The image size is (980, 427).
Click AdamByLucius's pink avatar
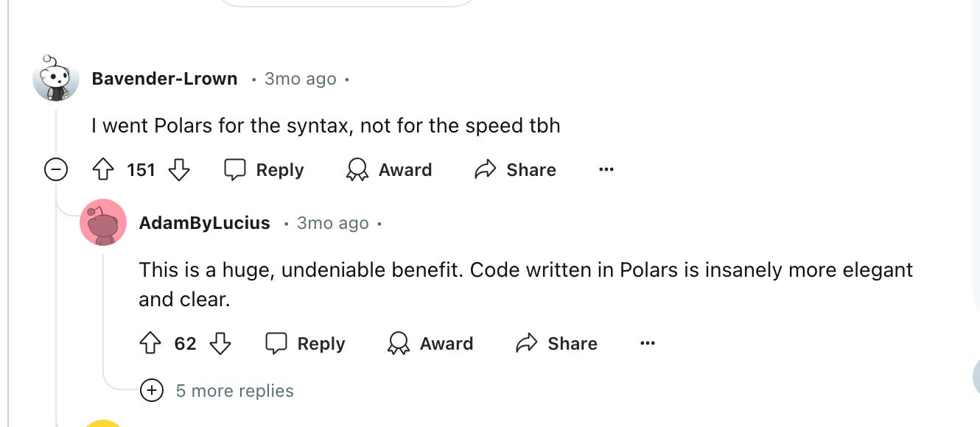click(x=103, y=222)
